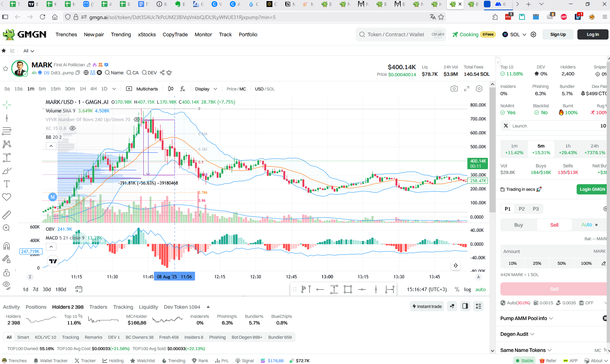Switch to the Traders tab

(x=98, y=307)
